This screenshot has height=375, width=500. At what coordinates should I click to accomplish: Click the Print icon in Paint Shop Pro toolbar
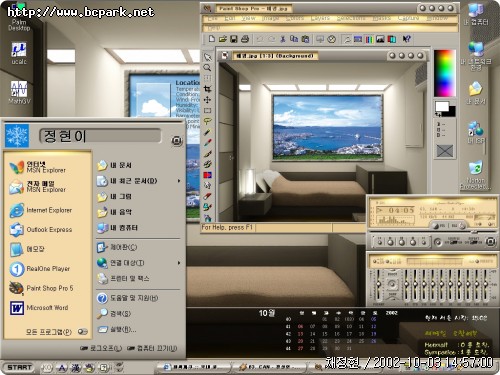coord(245,39)
